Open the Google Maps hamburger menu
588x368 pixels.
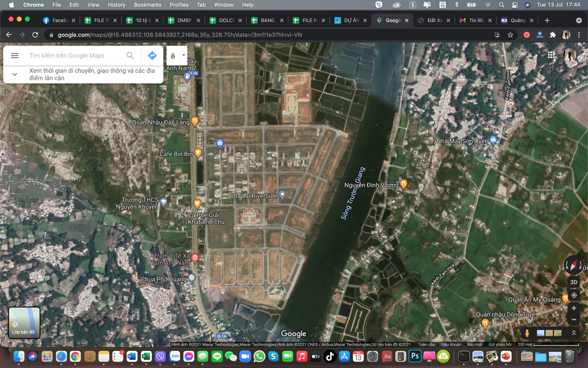(x=15, y=56)
